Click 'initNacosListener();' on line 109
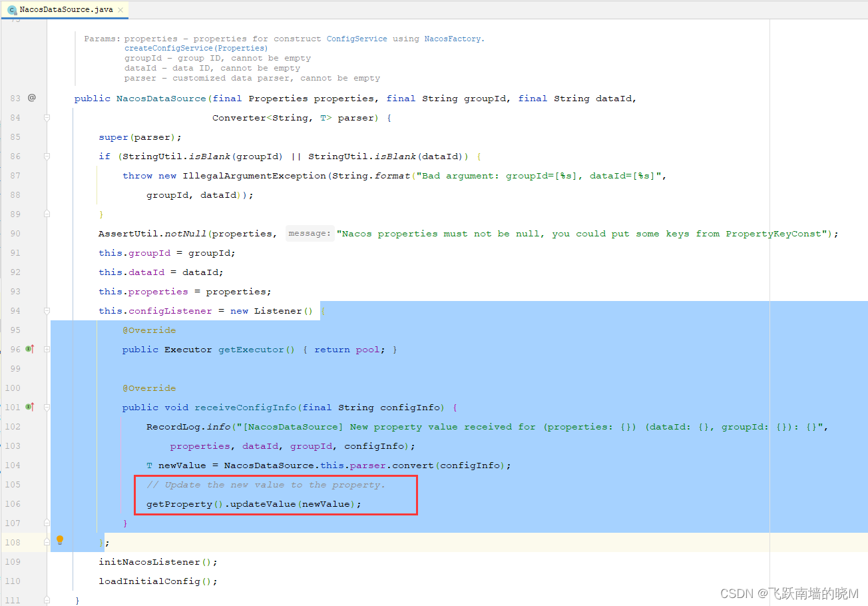Viewport: 868px width, 606px height. 158,561
